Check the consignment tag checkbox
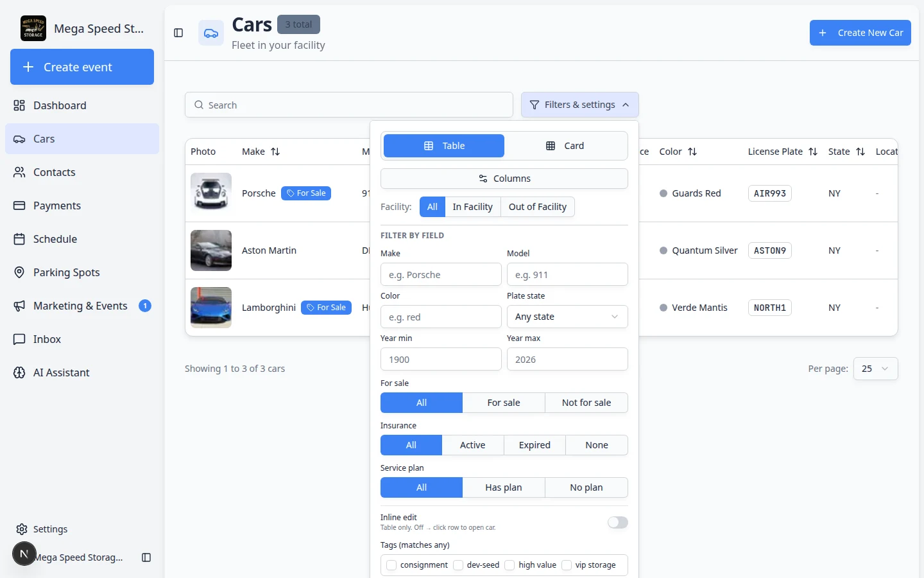 pyautogui.click(x=391, y=565)
